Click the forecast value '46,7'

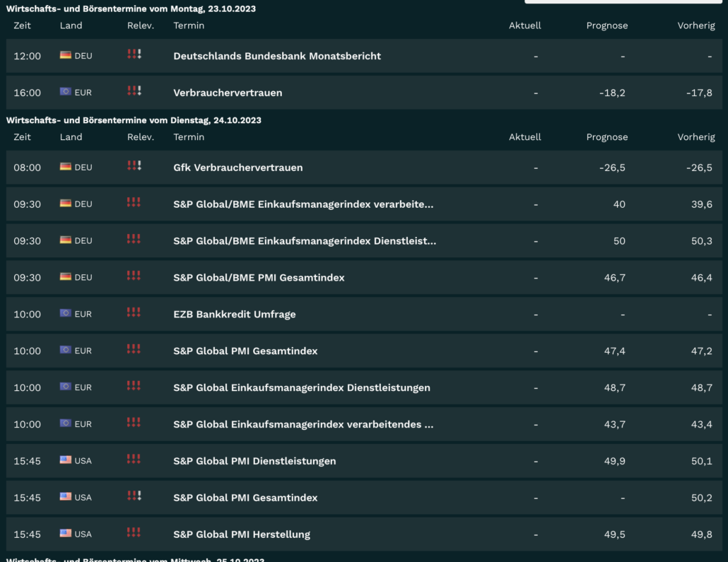tap(615, 278)
